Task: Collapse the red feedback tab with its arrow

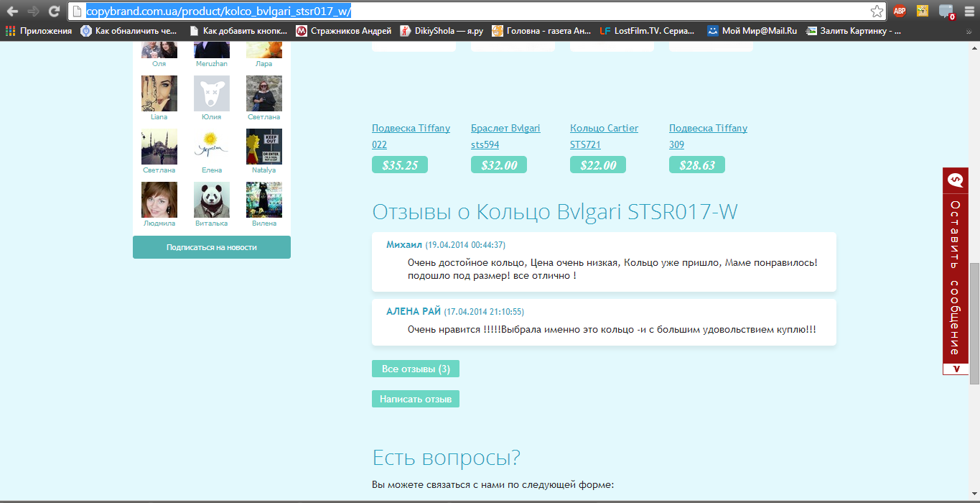Action: tap(956, 369)
